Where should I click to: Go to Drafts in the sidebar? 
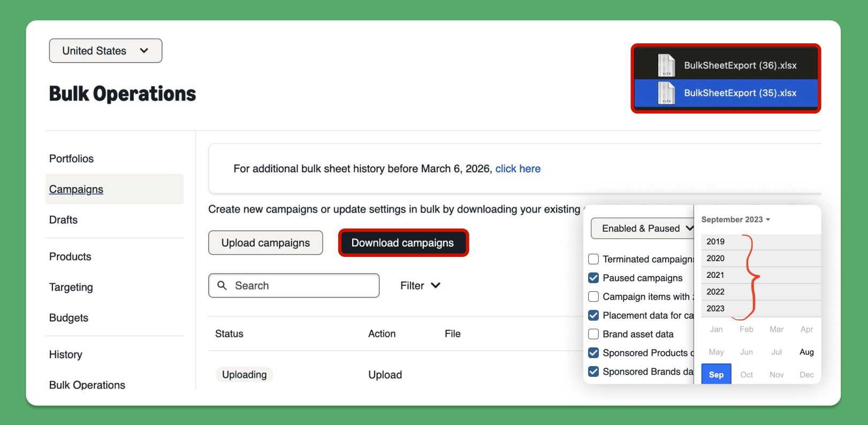click(63, 220)
